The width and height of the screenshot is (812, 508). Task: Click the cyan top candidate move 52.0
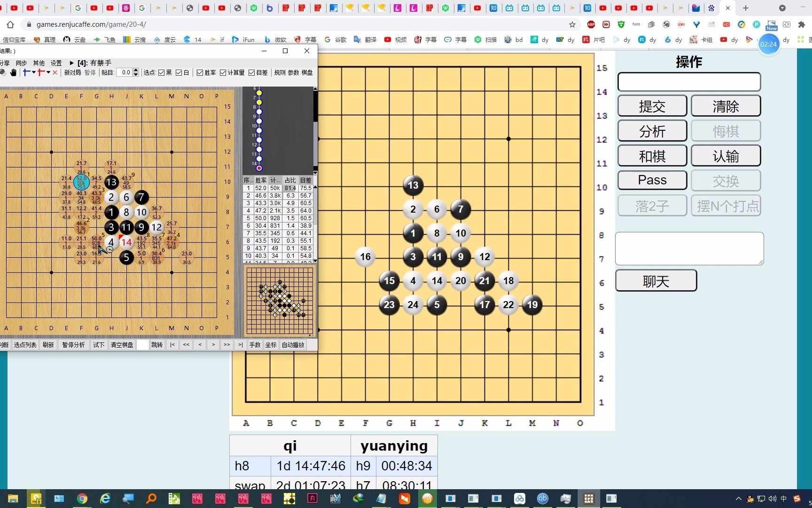81,182
